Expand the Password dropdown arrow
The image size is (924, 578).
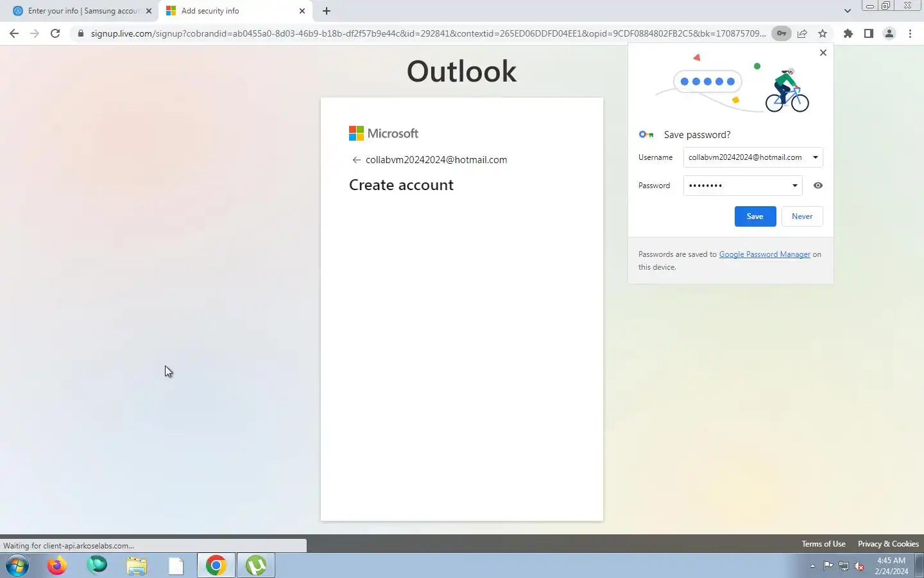795,186
